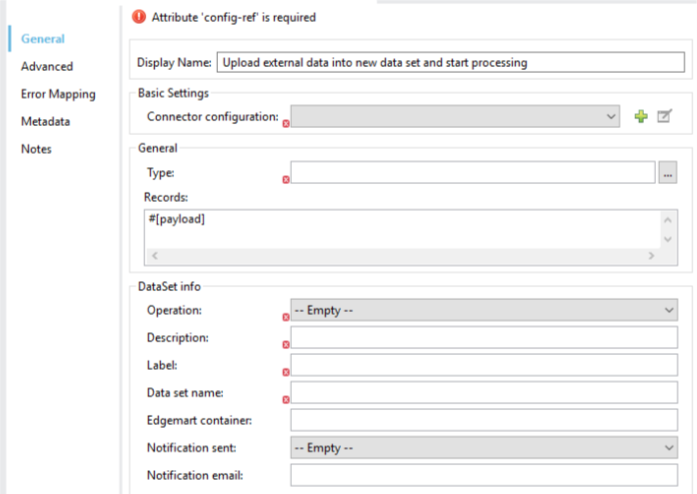
Task: Open the Advanced tab
Action: tap(47, 66)
